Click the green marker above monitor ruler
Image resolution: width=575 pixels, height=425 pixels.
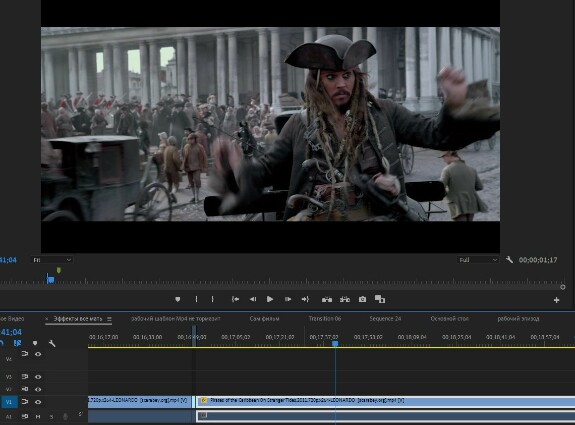[x=59, y=270]
